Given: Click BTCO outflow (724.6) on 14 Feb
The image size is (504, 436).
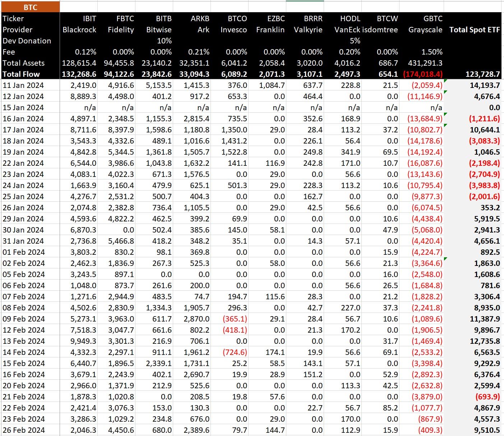Looking at the screenshot, I should 235,352.
